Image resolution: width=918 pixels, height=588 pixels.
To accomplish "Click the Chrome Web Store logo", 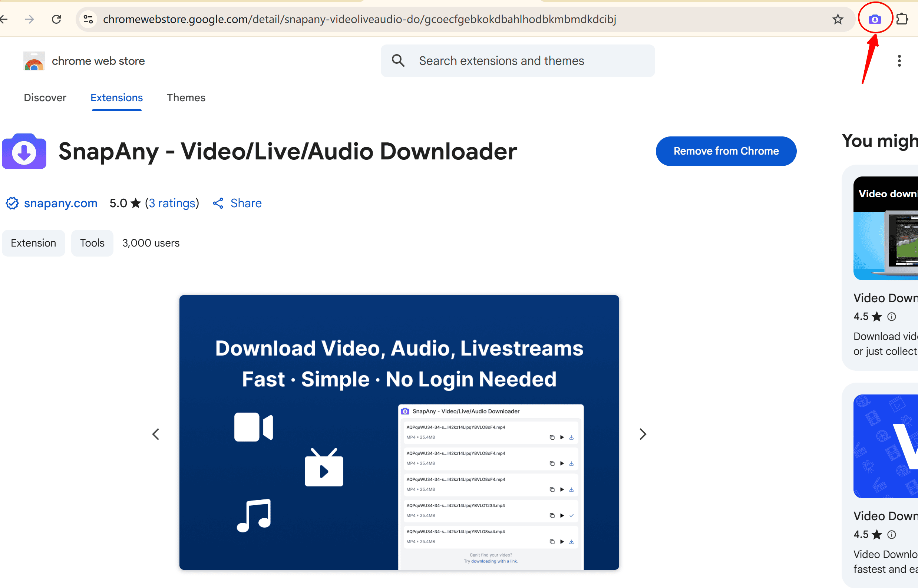I will point(34,61).
